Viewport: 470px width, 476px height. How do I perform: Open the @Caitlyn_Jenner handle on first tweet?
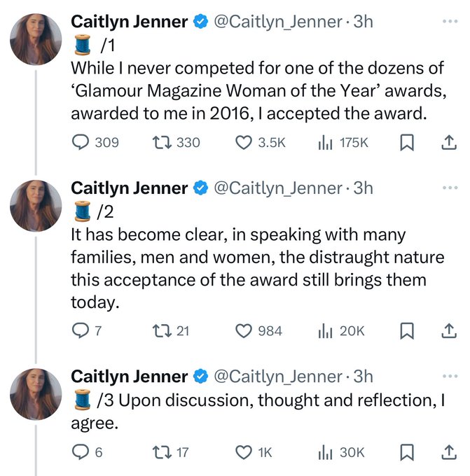278,22
